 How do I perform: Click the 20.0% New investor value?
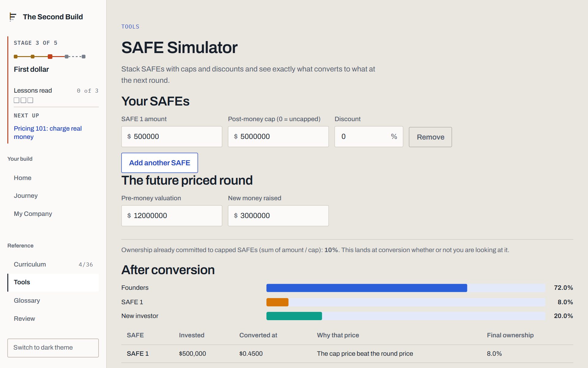pos(563,316)
